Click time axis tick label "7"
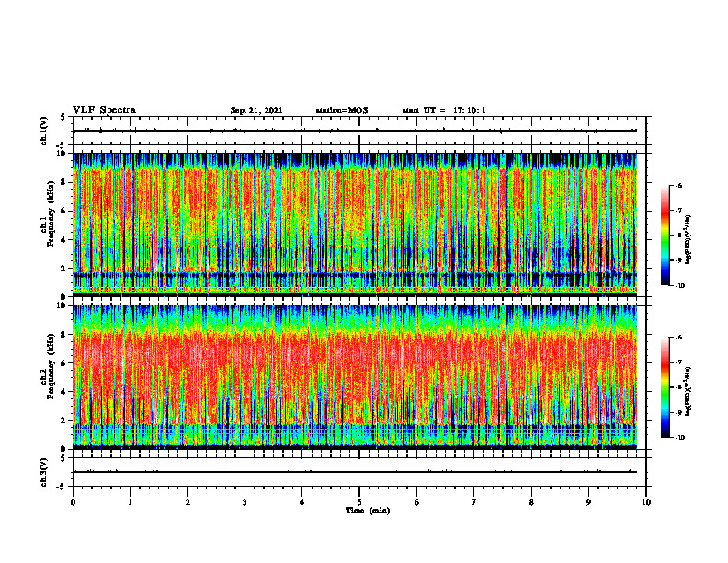728x563 pixels. [474, 502]
